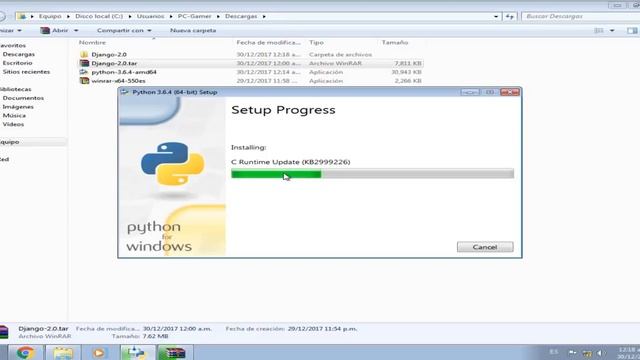640x360 pixels.
Task: Open Escritorio in the sidebar
Action: tap(17, 63)
